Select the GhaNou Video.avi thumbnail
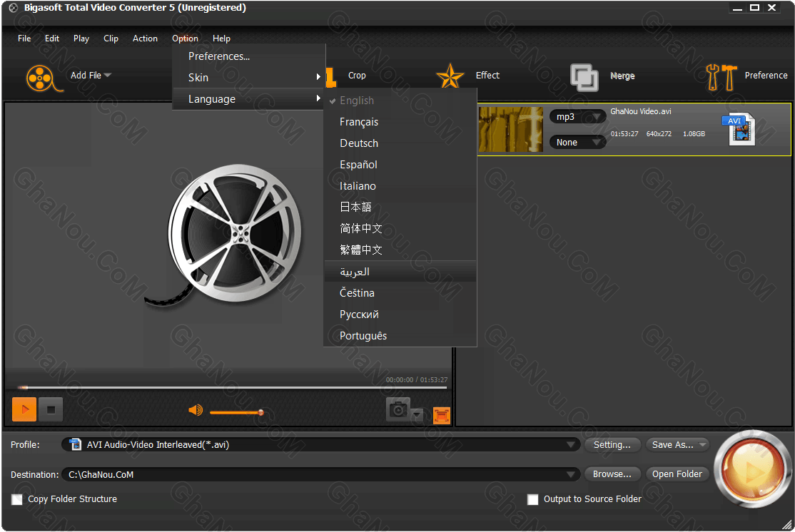Image resolution: width=795 pixels, height=532 pixels. [x=510, y=129]
